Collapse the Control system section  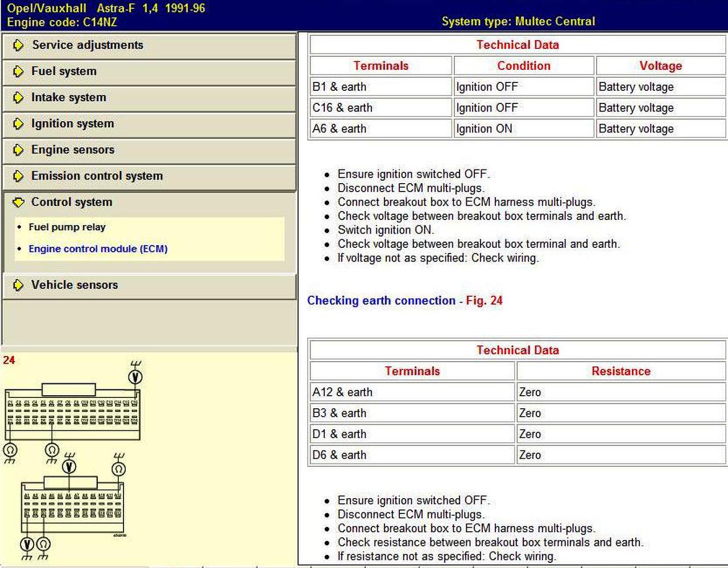click(x=149, y=202)
